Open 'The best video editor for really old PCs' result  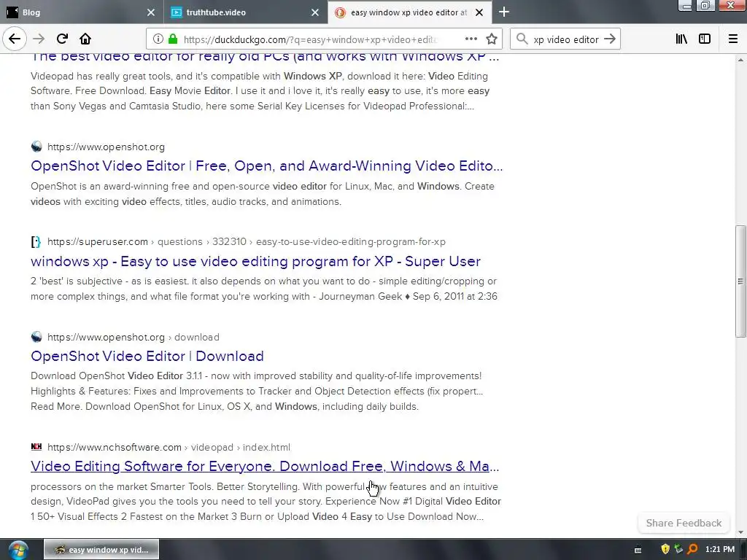(x=265, y=56)
